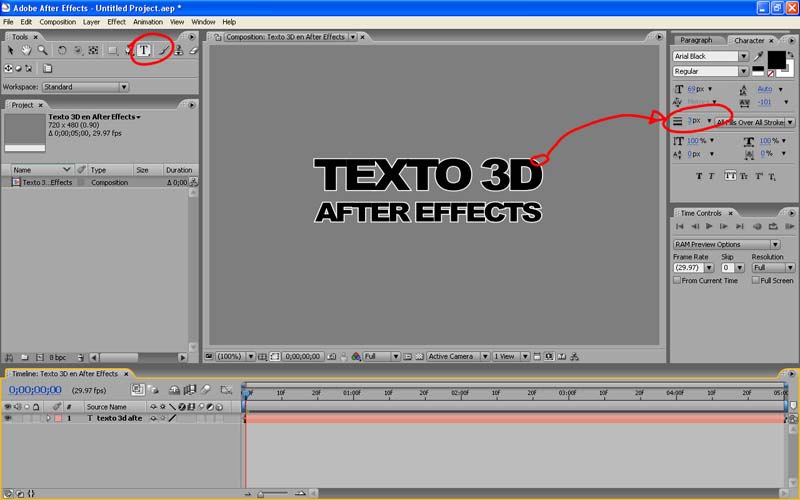Apply Subscript text style

tap(772, 177)
